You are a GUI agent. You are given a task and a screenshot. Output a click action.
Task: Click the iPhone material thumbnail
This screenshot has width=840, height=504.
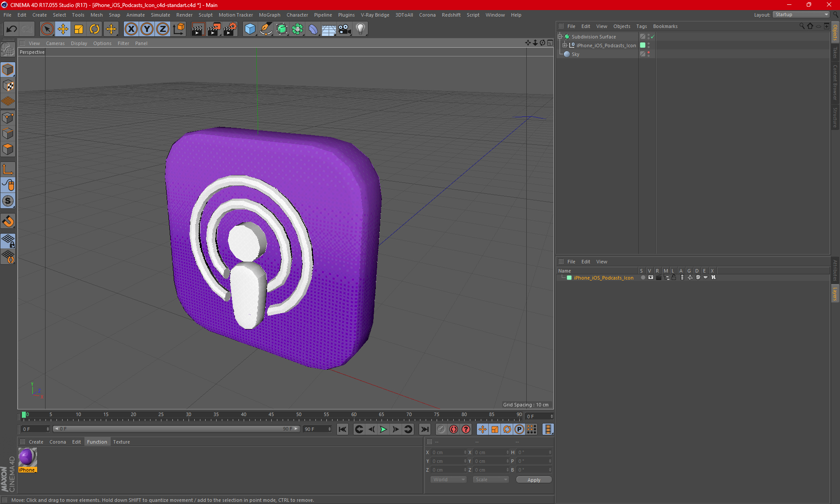pos(27,457)
